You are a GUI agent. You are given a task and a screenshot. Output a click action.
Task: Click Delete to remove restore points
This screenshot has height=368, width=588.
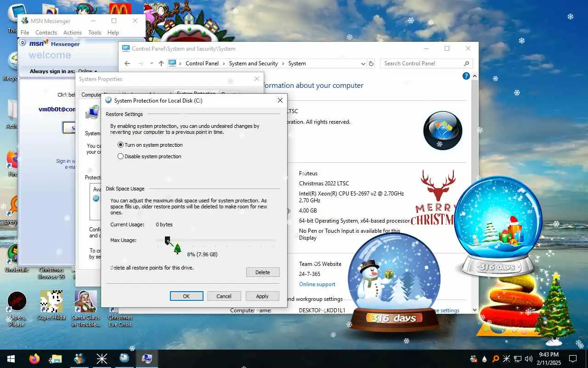click(262, 272)
